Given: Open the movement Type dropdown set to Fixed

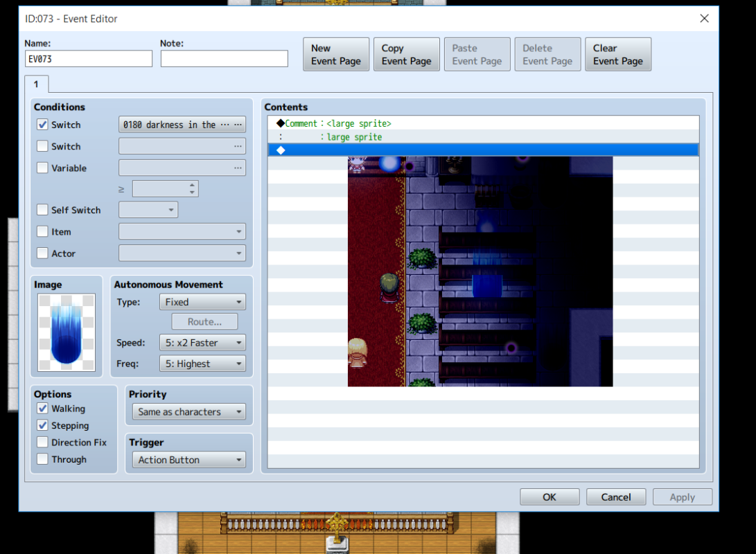Looking at the screenshot, I should coord(202,302).
